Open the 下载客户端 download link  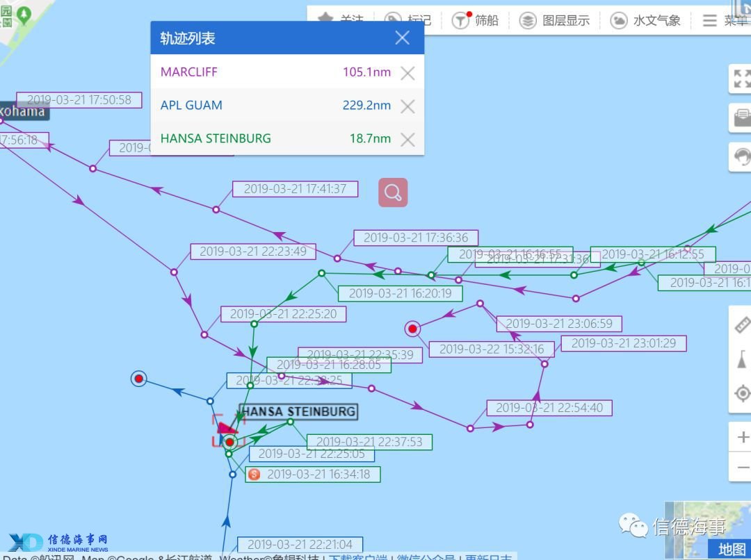coord(358,557)
